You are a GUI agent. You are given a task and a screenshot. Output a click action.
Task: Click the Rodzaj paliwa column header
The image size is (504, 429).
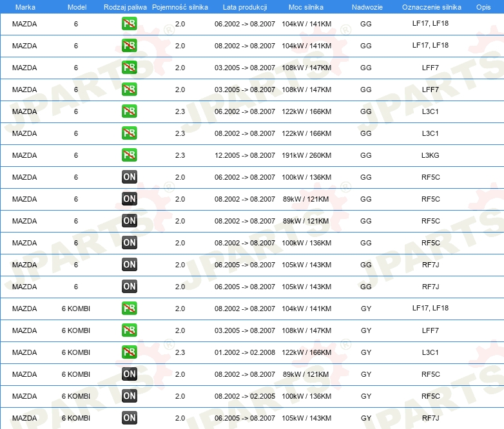pyautogui.click(x=125, y=6)
